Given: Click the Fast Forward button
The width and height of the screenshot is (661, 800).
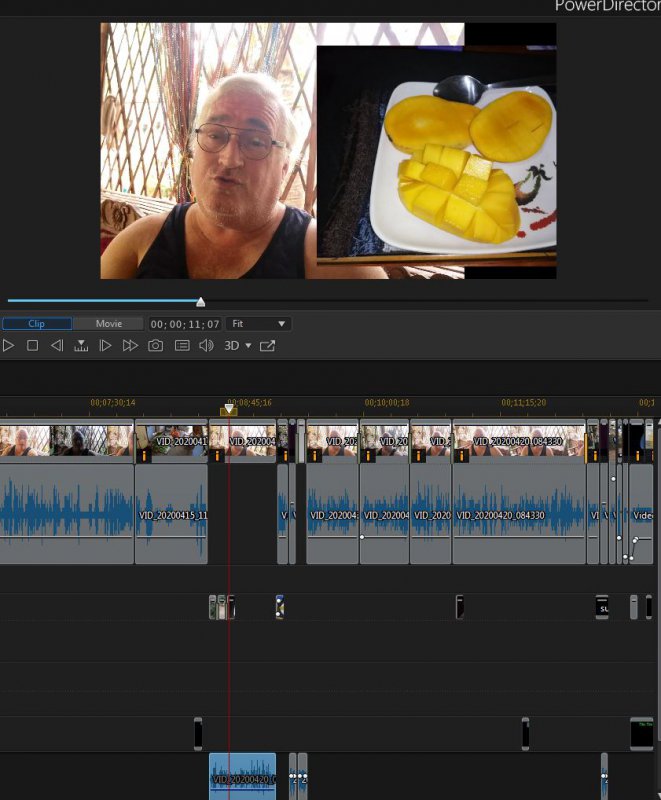Looking at the screenshot, I should [130, 346].
